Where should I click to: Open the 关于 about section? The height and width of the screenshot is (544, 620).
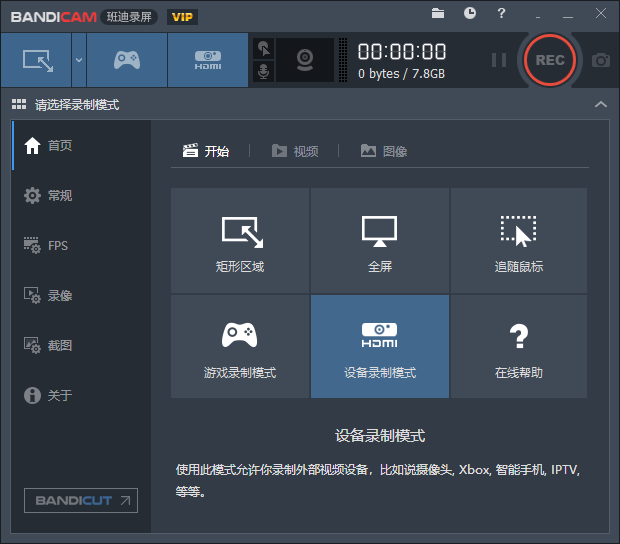pyautogui.click(x=81, y=395)
